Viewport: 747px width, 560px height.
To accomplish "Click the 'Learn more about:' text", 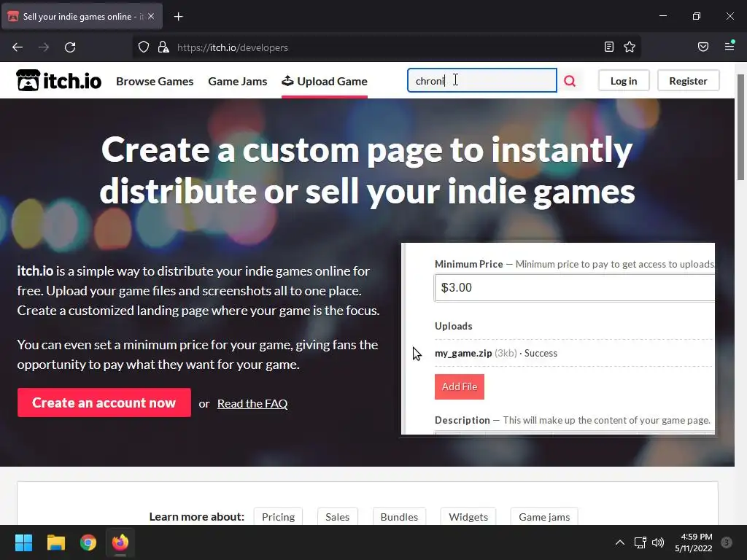I will point(197,517).
